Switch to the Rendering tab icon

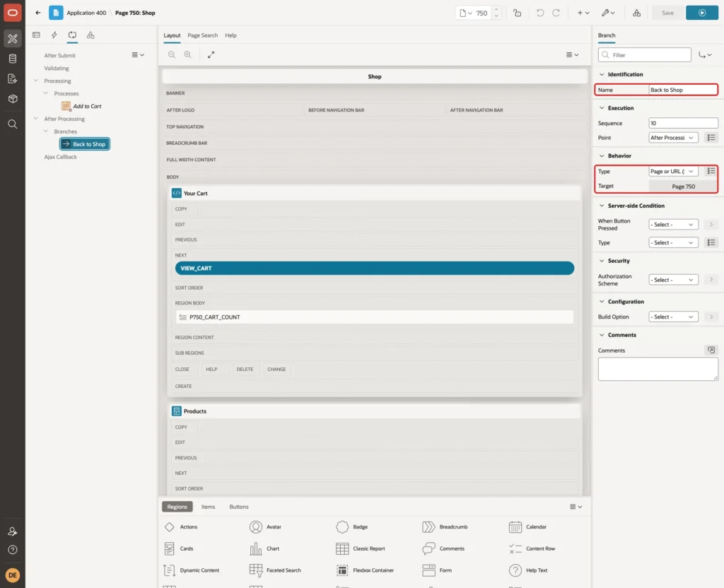tap(36, 35)
